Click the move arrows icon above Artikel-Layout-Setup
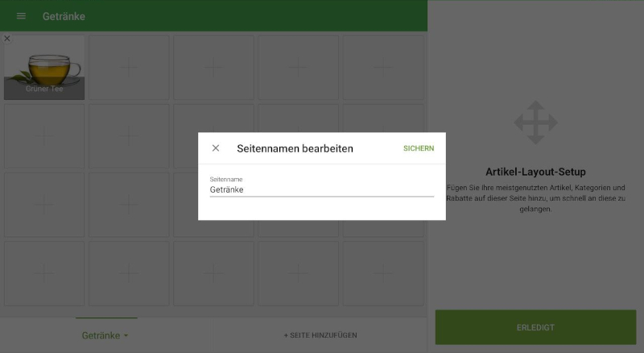The height and width of the screenshot is (353, 644). 535,123
